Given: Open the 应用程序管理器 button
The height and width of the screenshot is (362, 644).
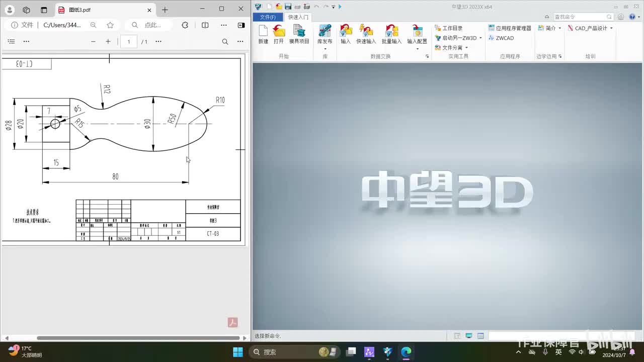Looking at the screenshot, I should coord(509,28).
